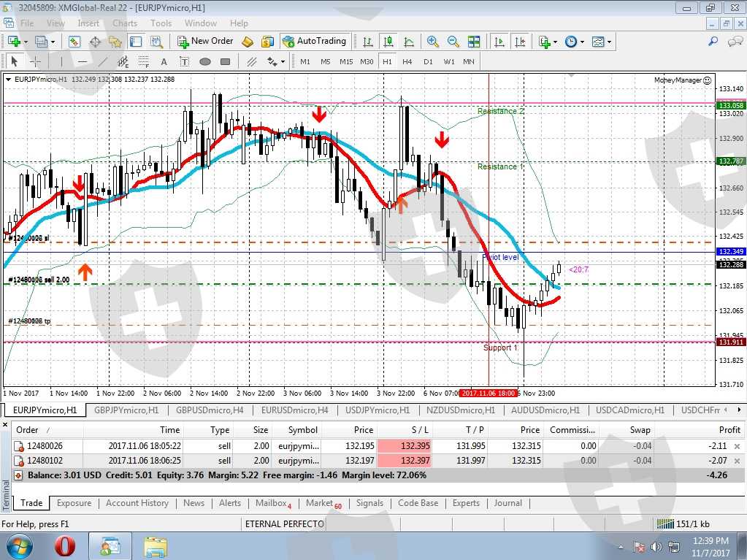Switch to the Account History tab

[x=137, y=503]
